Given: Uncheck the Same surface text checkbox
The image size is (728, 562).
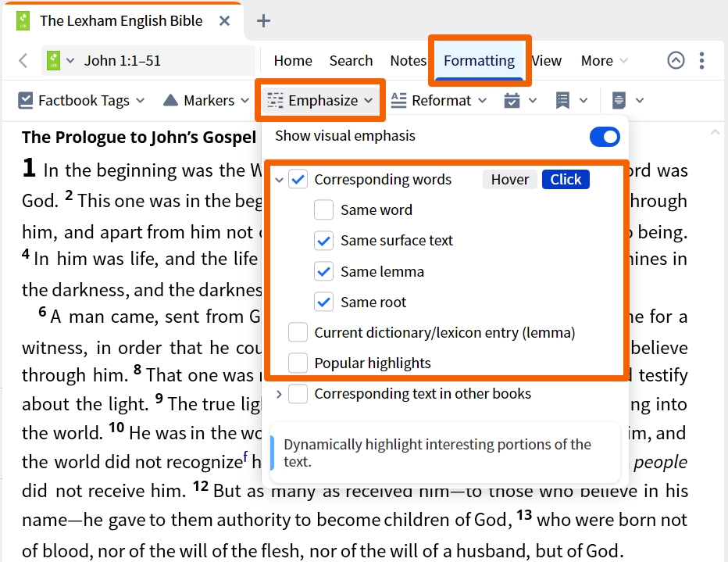Looking at the screenshot, I should (323, 241).
